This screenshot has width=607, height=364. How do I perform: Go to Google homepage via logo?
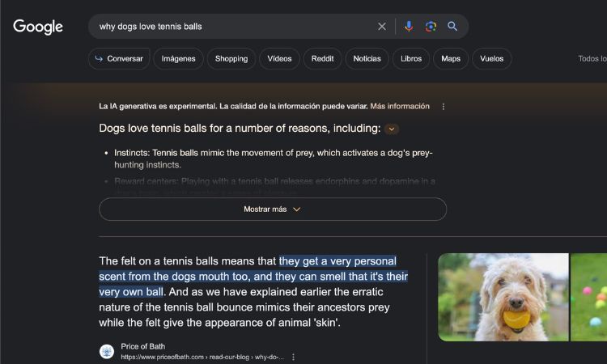point(38,27)
